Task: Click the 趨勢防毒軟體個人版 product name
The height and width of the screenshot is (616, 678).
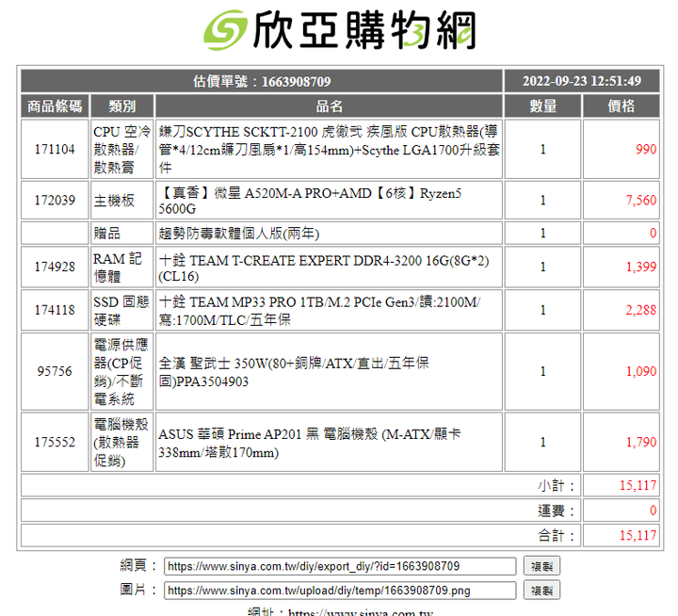Action: [238, 234]
